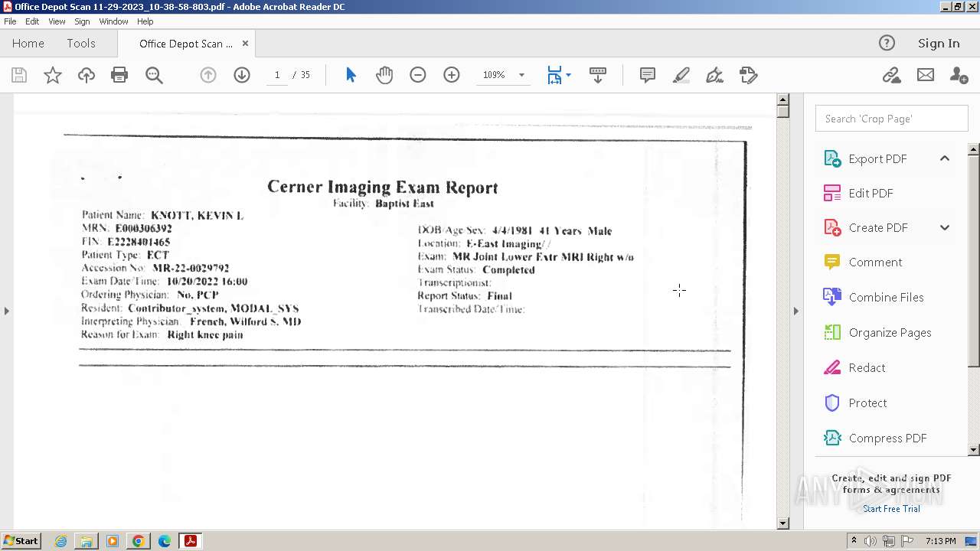Click the Search 'Crop Page' field
The height and width of the screenshot is (551, 980).
(x=891, y=119)
